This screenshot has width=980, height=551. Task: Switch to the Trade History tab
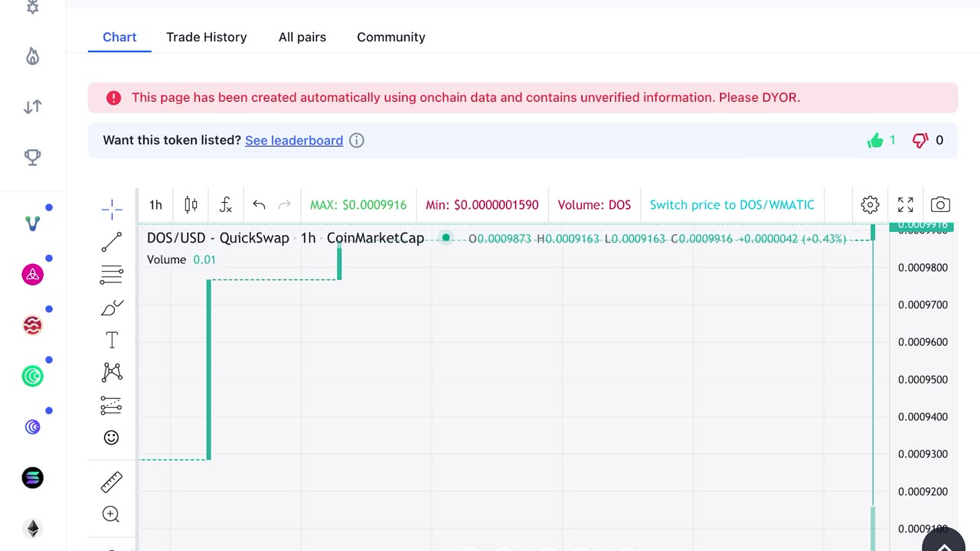tap(207, 37)
